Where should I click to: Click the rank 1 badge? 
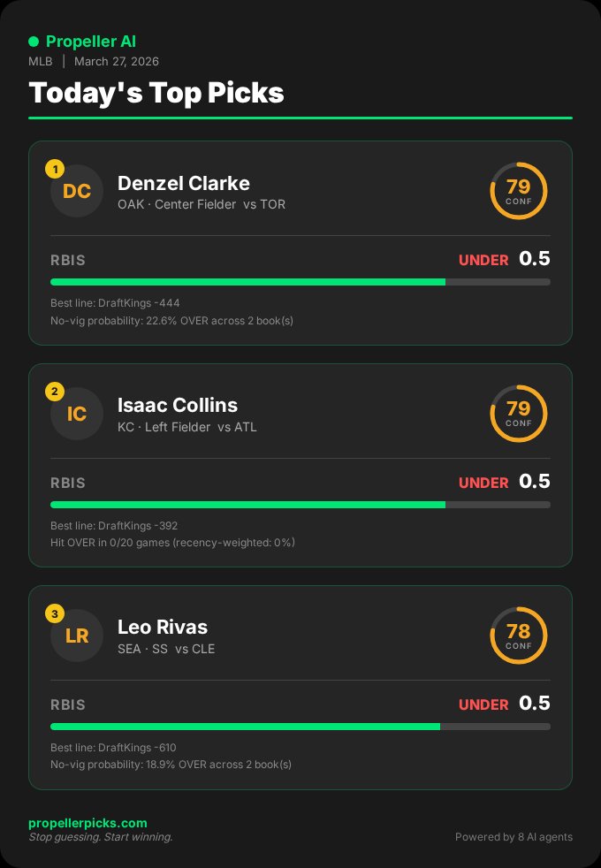tap(55, 168)
